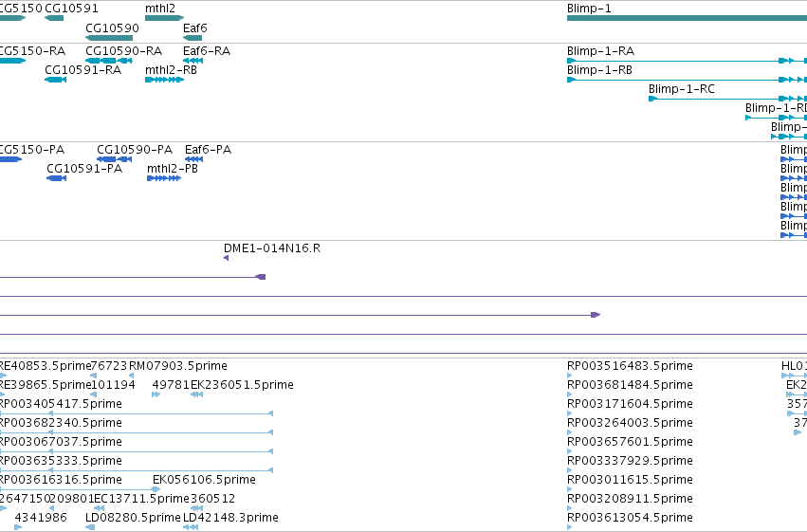Open the 76723 EST label

tap(109, 366)
